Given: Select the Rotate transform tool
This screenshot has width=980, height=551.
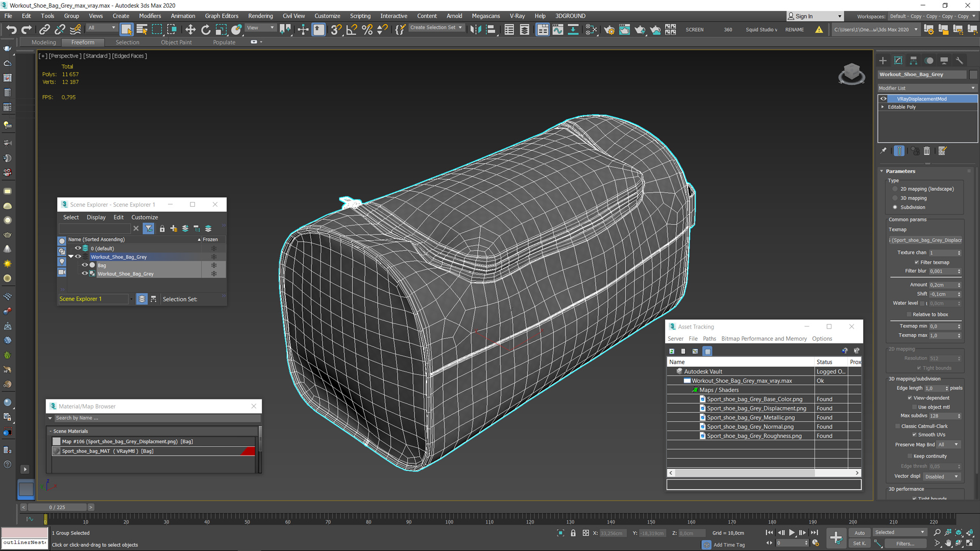Looking at the screenshot, I should click(206, 30).
